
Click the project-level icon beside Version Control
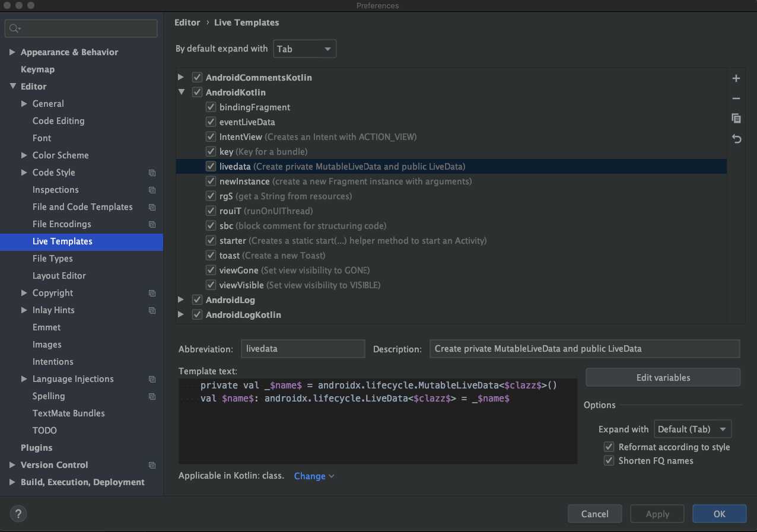(x=152, y=465)
